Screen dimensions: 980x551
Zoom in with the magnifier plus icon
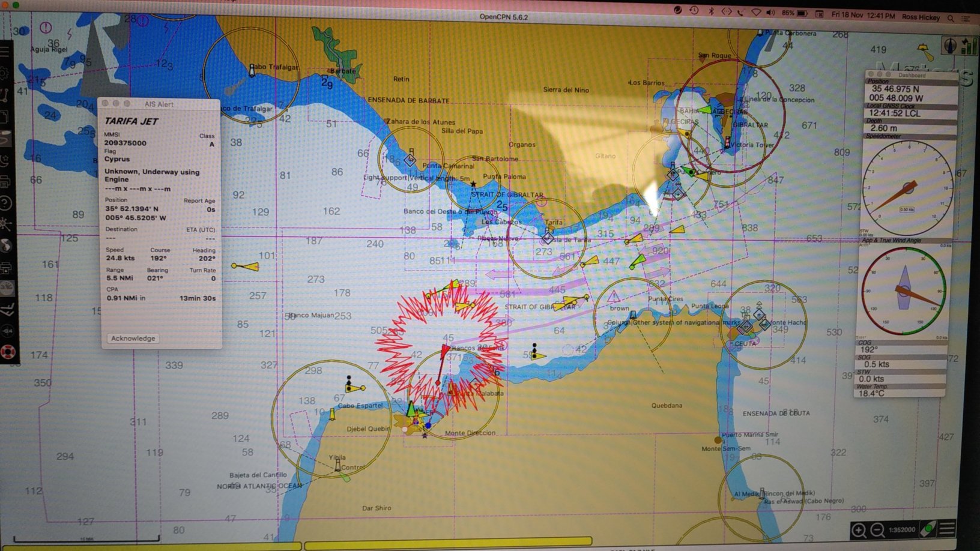859,530
